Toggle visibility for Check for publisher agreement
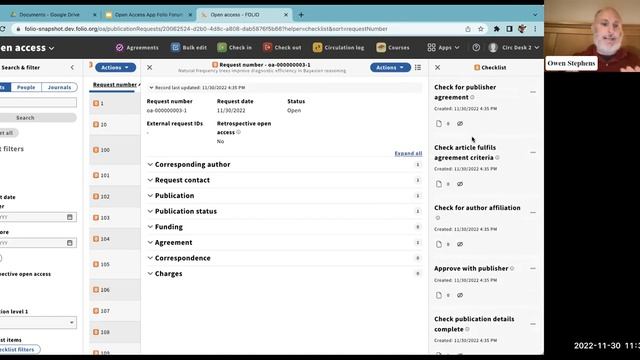The width and height of the screenshot is (640, 360). click(460, 124)
